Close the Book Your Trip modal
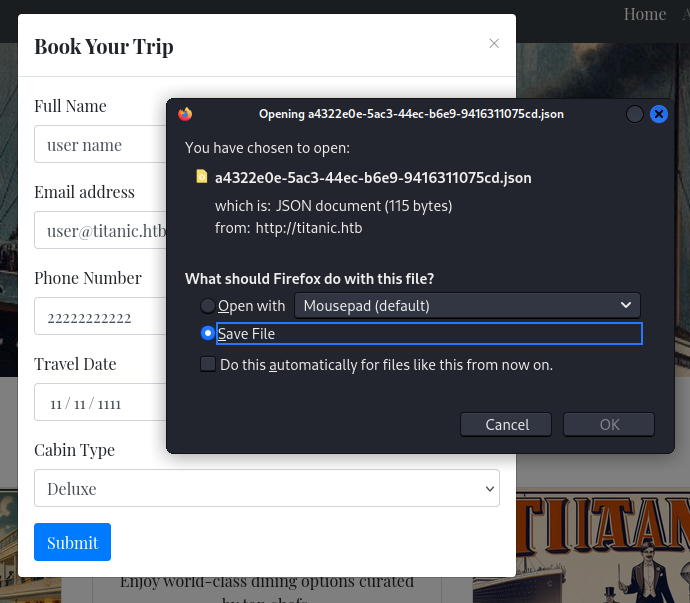The image size is (690, 603). [494, 44]
